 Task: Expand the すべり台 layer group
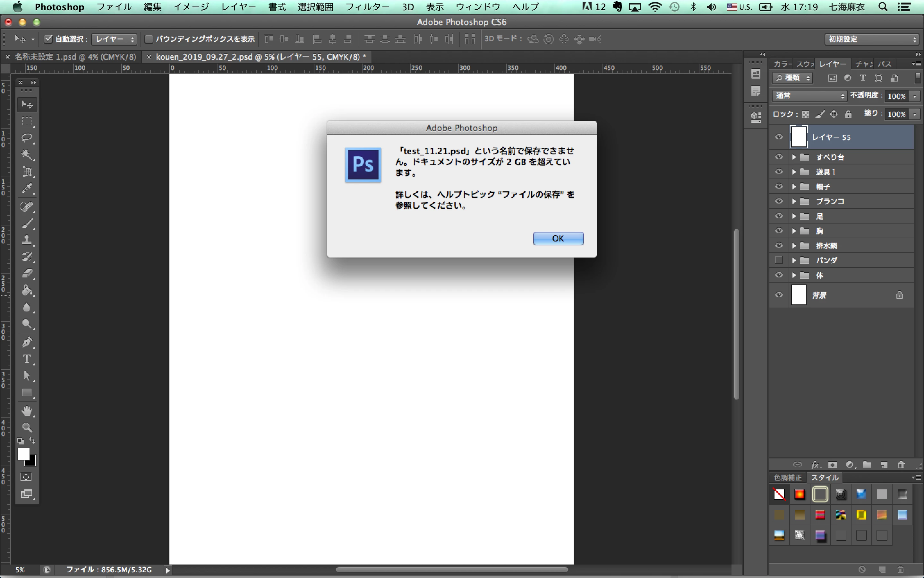(794, 157)
